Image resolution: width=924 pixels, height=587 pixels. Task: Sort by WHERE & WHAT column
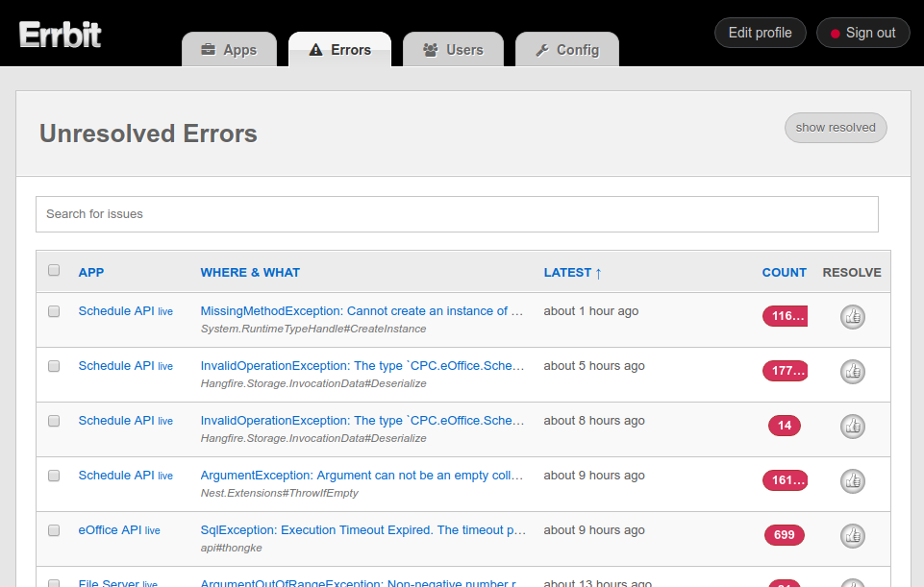(x=250, y=273)
